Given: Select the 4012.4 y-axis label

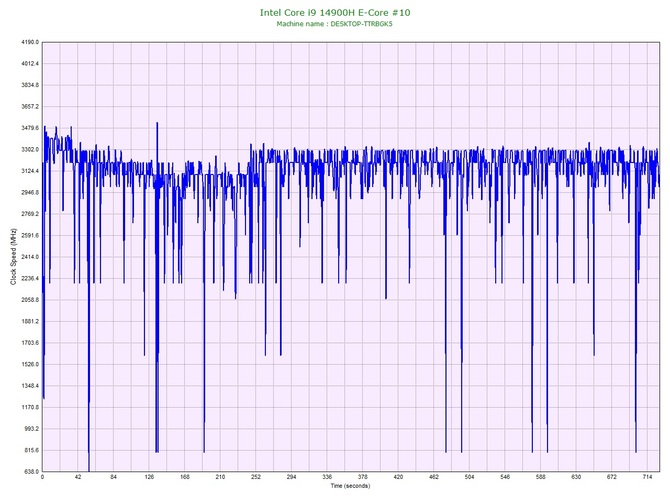Looking at the screenshot, I should (30, 64).
